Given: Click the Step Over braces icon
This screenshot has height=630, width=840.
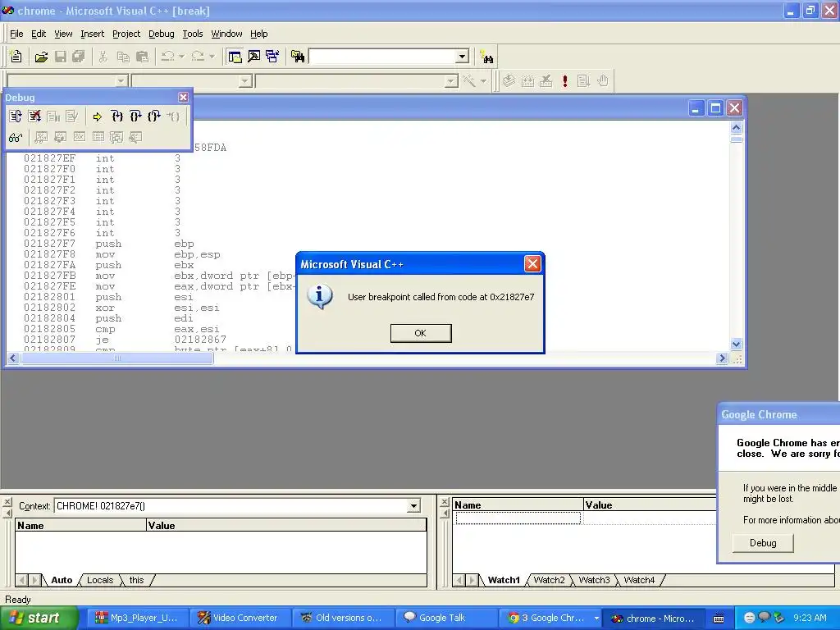Looking at the screenshot, I should [135, 116].
